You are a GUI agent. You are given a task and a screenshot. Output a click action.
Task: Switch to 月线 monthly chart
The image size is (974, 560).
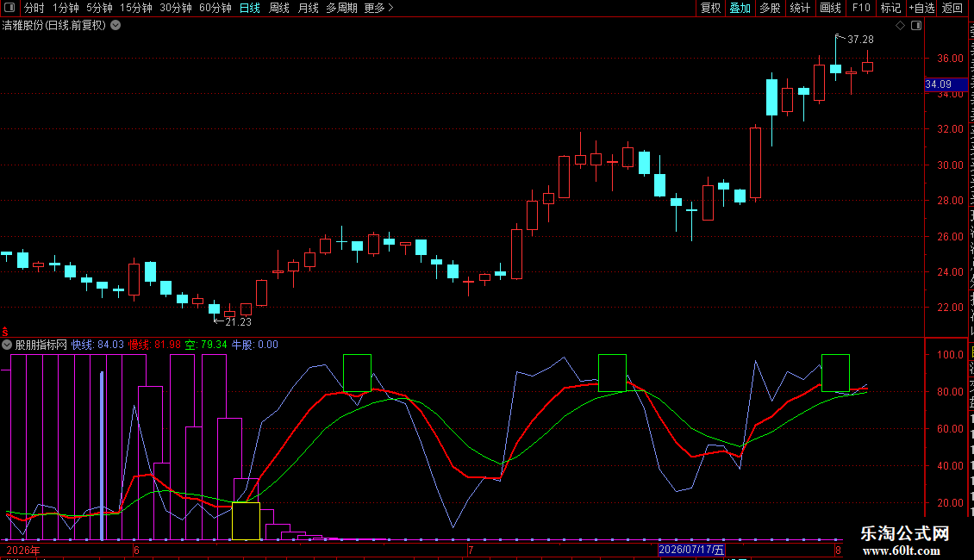(308, 8)
